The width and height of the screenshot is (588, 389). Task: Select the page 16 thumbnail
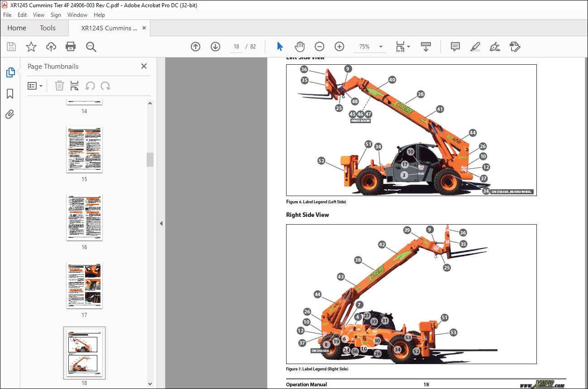point(84,217)
